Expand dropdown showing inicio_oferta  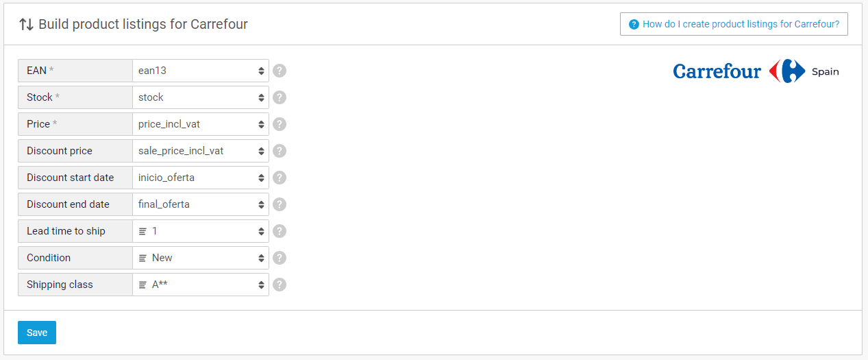pyautogui.click(x=201, y=178)
